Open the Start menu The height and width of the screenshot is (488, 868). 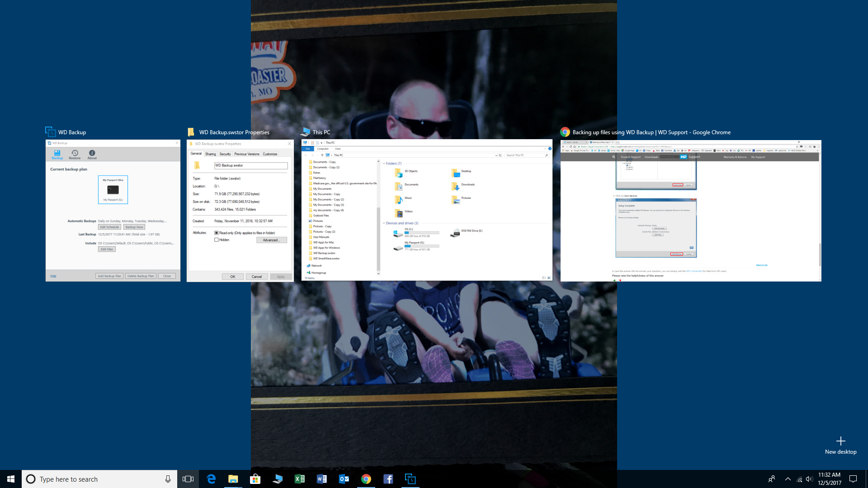[11, 479]
